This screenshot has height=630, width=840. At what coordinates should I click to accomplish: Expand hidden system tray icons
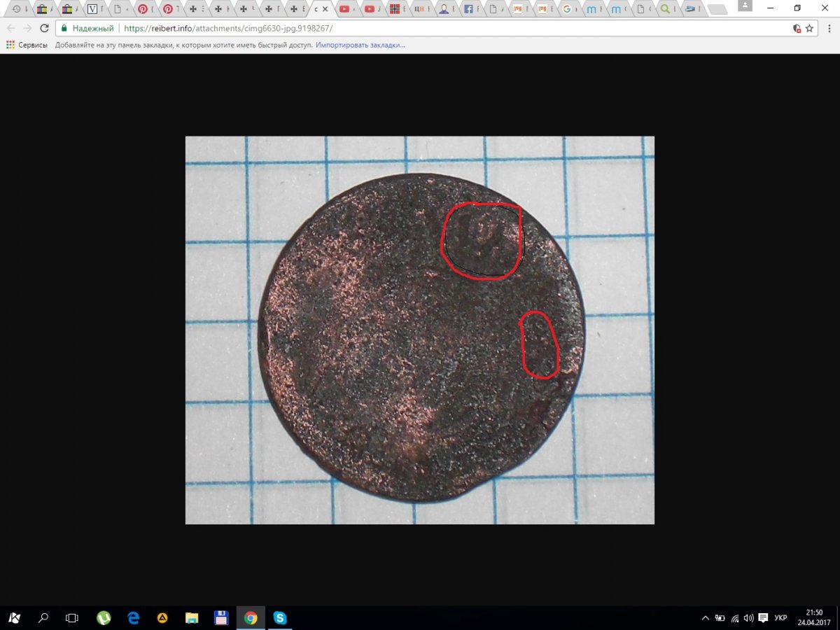(x=706, y=618)
